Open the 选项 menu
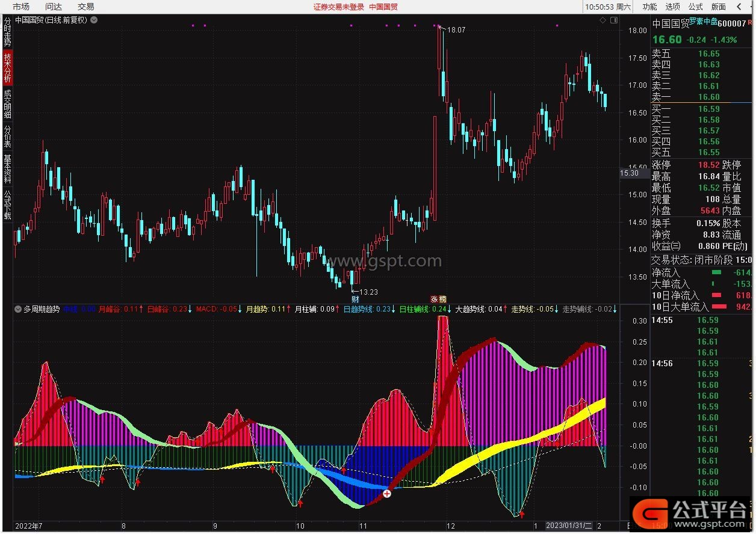This screenshot has height=534, width=756. coord(672,7)
